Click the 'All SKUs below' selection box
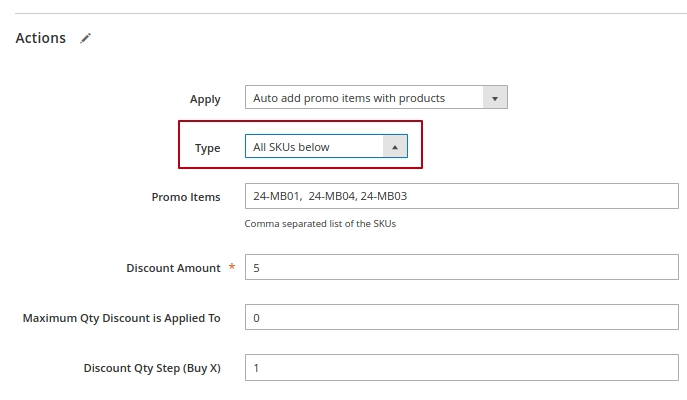This screenshot has height=400, width=687. click(313, 147)
